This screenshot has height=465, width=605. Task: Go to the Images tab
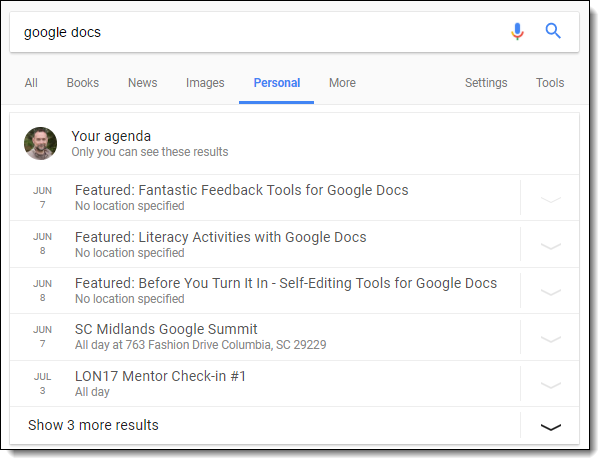(205, 83)
